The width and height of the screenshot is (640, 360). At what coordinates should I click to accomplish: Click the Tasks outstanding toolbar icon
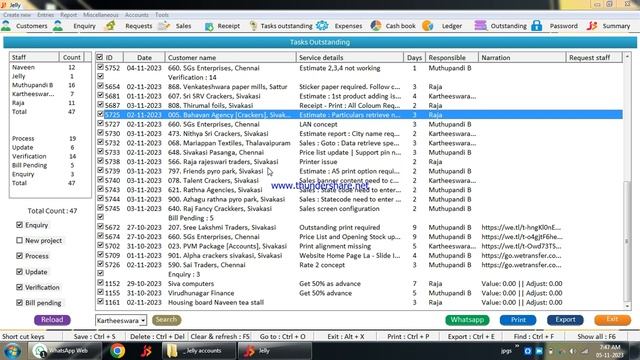[x=253, y=26]
